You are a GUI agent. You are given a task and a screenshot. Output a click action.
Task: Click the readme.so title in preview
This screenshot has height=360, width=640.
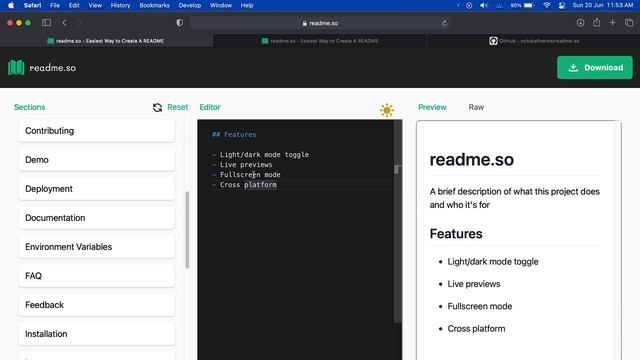[471, 160]
